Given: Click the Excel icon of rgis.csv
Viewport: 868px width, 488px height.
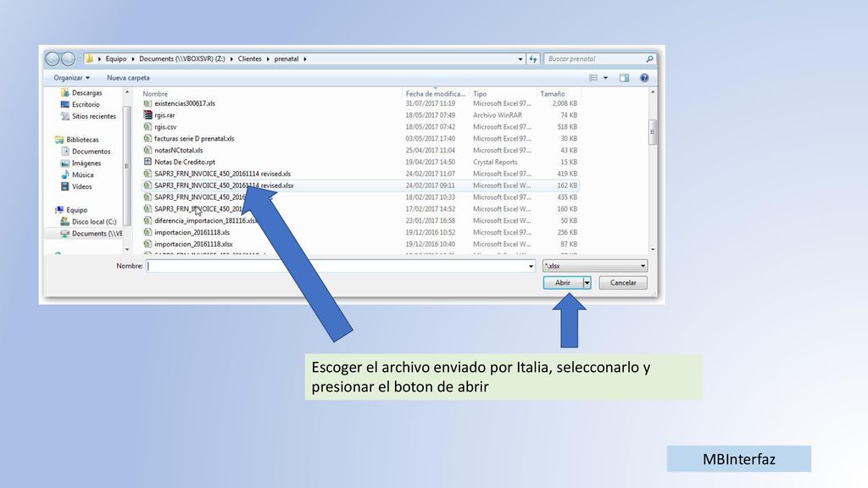Looking at the screenshot, I should pos(147,127).
